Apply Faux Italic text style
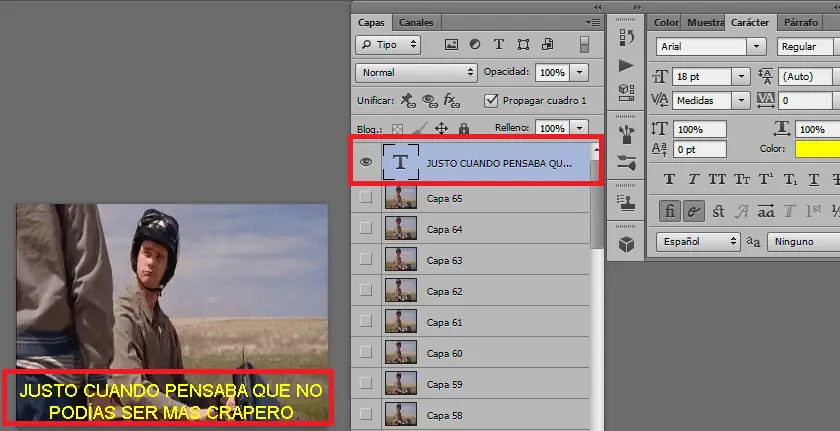Viewport: 840px width, 431px height. pos(693,179)
